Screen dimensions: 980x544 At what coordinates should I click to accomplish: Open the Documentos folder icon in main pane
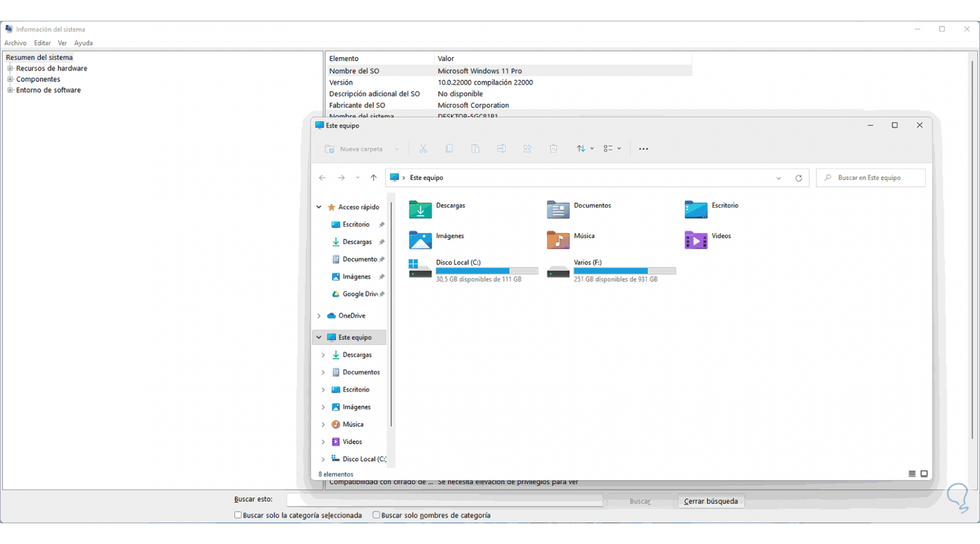coord(558,209)
